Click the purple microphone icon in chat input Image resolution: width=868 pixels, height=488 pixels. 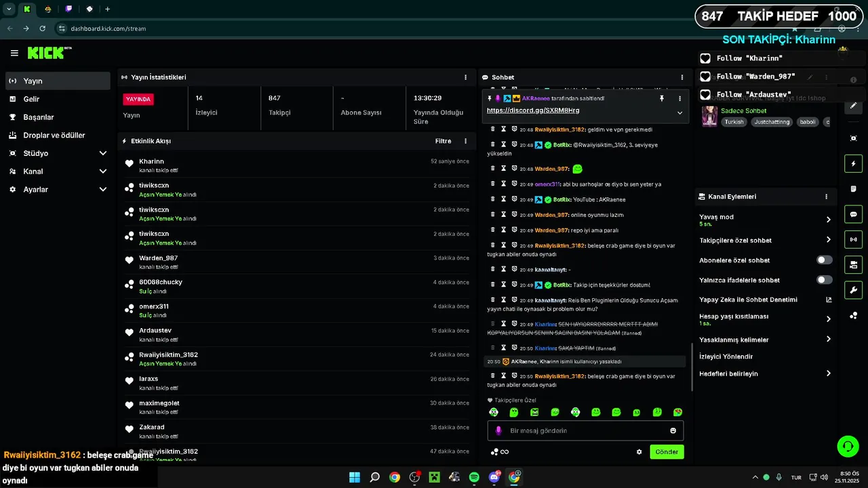(498, 430)
